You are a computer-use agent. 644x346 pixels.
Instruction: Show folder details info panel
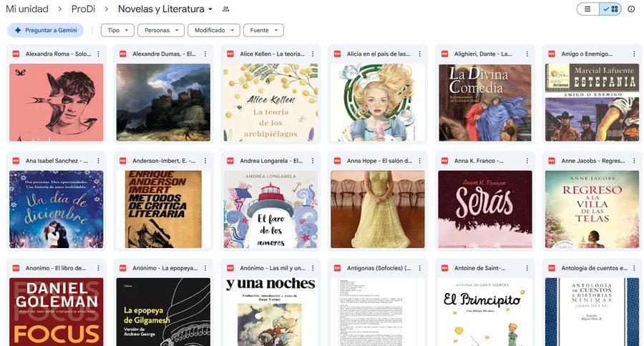point(631,9)
